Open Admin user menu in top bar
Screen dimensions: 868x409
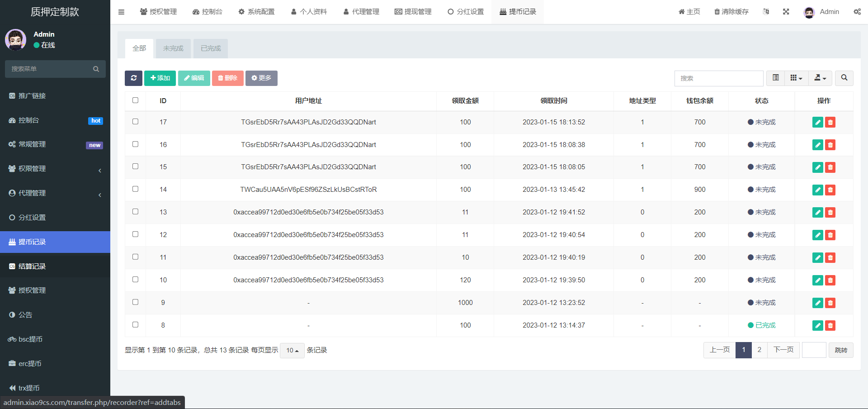(x=821, y=12)
